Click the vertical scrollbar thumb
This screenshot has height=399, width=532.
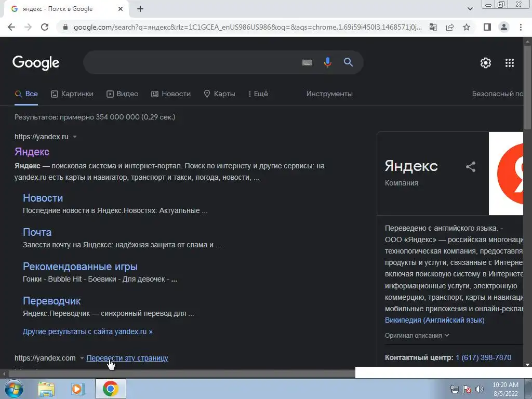528,87
